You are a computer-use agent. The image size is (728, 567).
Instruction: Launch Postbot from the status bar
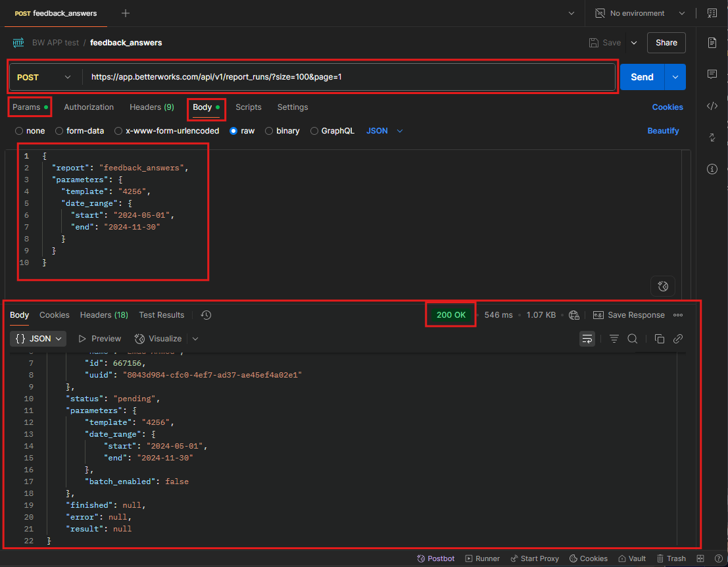pos(435,558)
